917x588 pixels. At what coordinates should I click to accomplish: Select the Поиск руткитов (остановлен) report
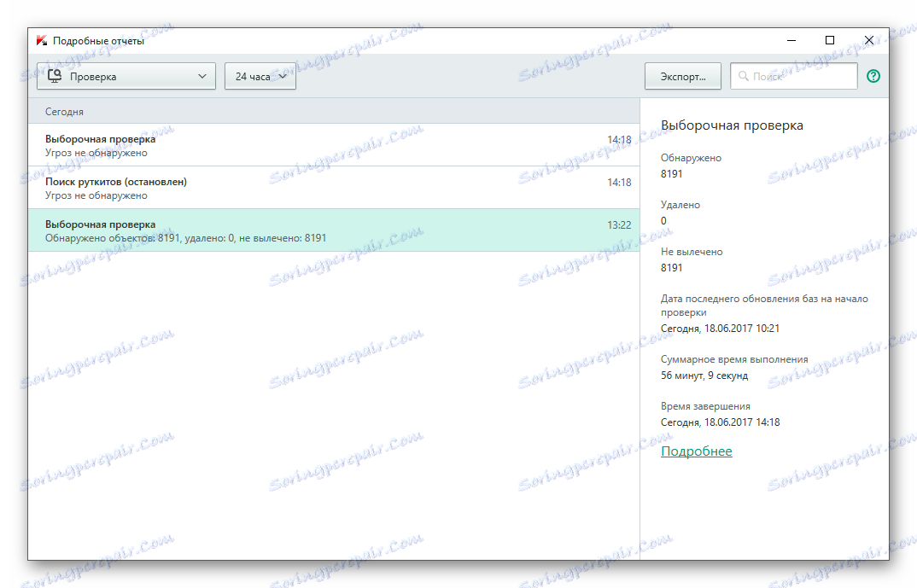pyautogui.click(x=334, y=188)
